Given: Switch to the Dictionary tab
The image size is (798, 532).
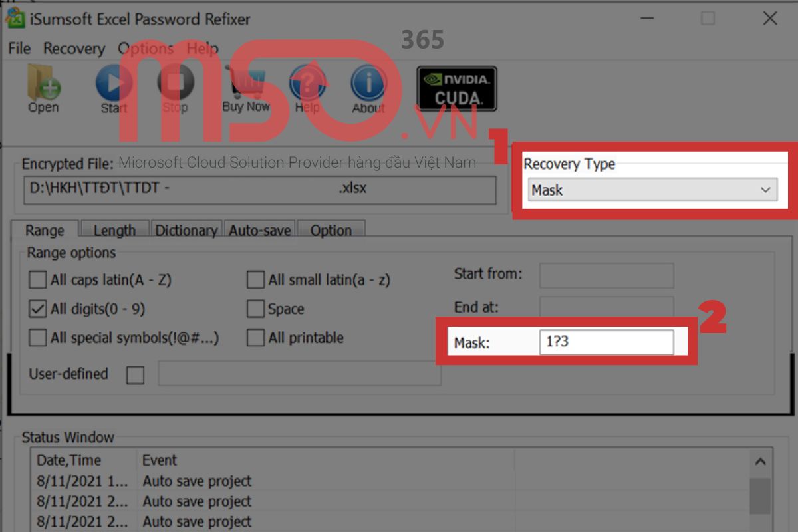Looking at the screenshot, I should pyautogui.click(x=186, y=231).
